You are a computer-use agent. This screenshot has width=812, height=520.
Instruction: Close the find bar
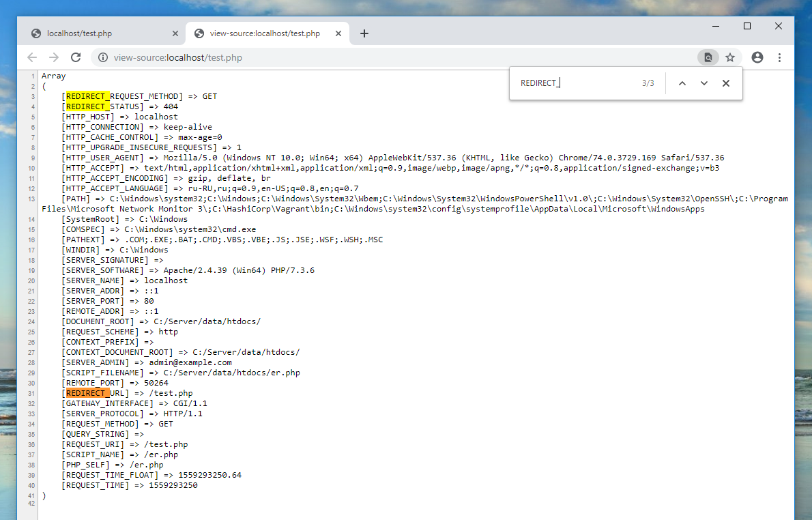(x=726, y=83)
